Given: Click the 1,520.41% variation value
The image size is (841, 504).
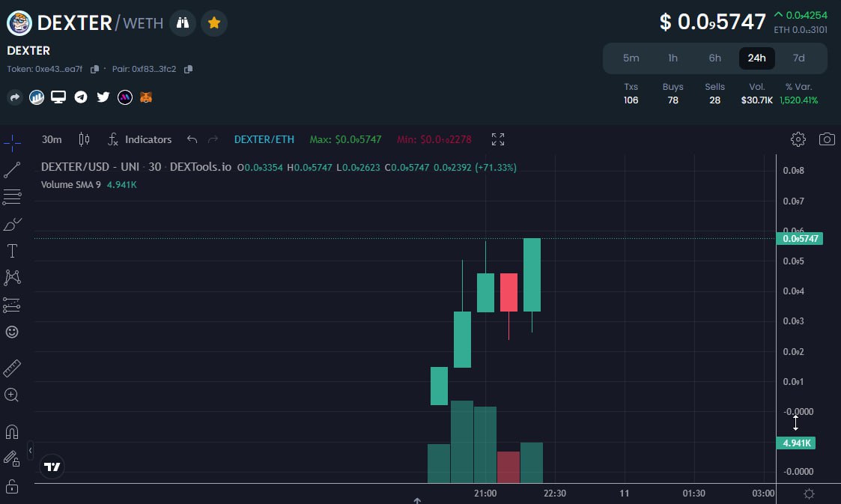Looking at the screenshot, I should (x=798, y=100).
